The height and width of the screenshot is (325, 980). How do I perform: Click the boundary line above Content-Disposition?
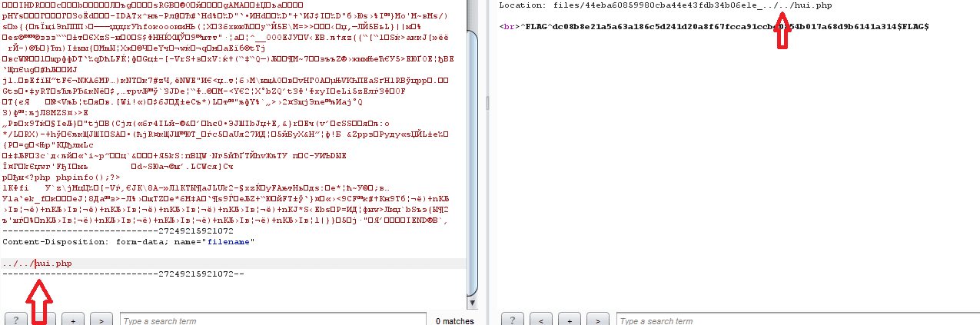[118, 230]
